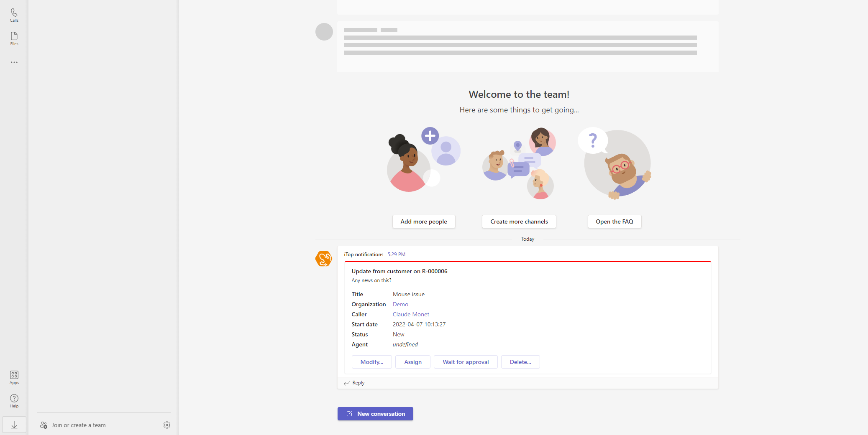This screenshot has height=435, width=868.
Task: Assign the ticket with Assign button
Action: click(x=412, y=362)
